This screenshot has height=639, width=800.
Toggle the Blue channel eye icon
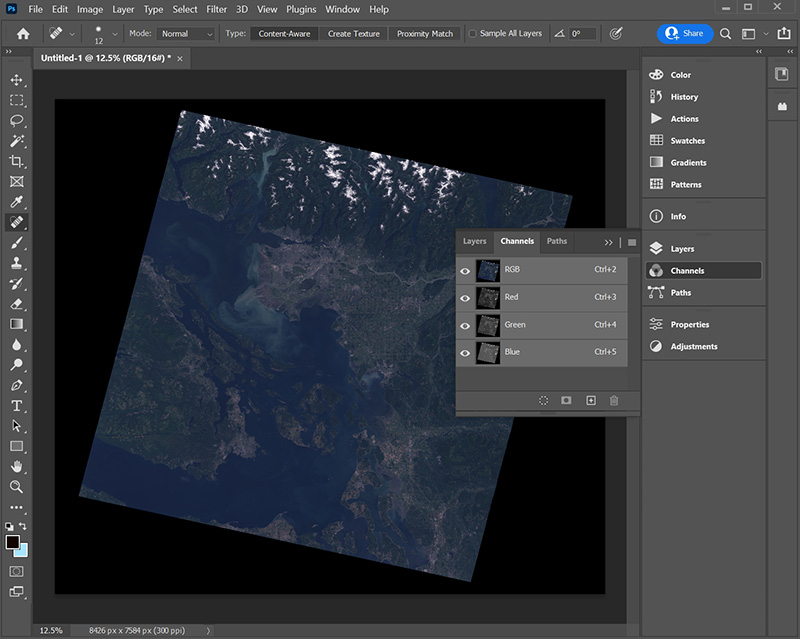pyautogui.click(x=465, y=352)
